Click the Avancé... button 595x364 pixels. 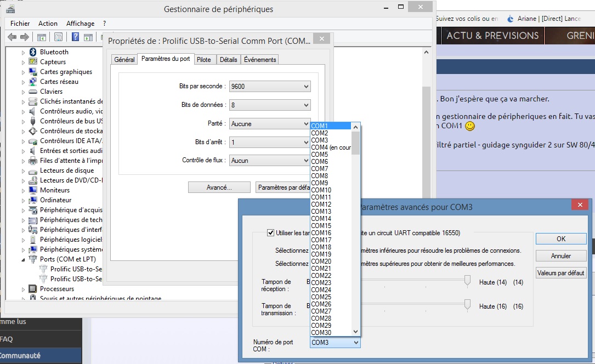click(219, 187)
